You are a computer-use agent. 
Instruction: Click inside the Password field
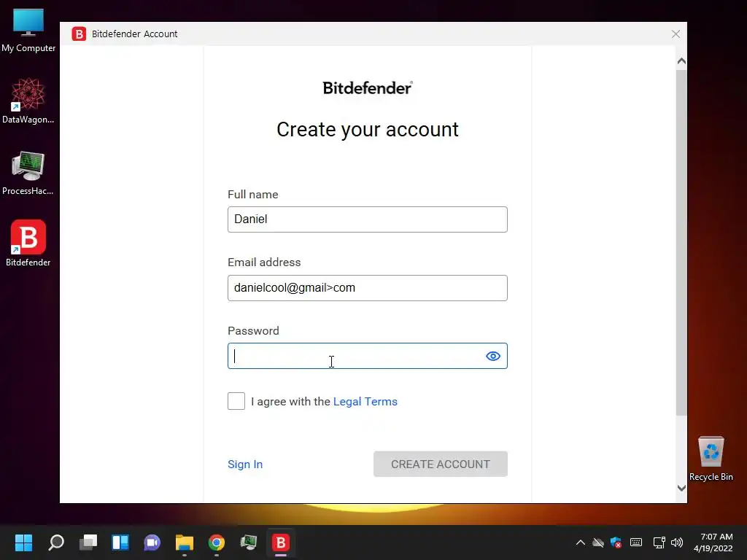tap(368, 356)
